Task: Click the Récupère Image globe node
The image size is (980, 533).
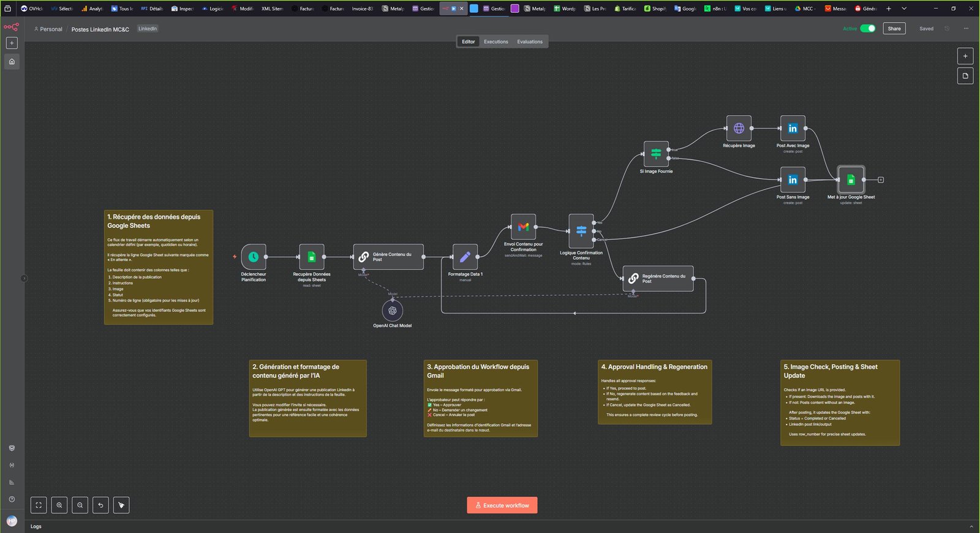Action: (739, 129)
